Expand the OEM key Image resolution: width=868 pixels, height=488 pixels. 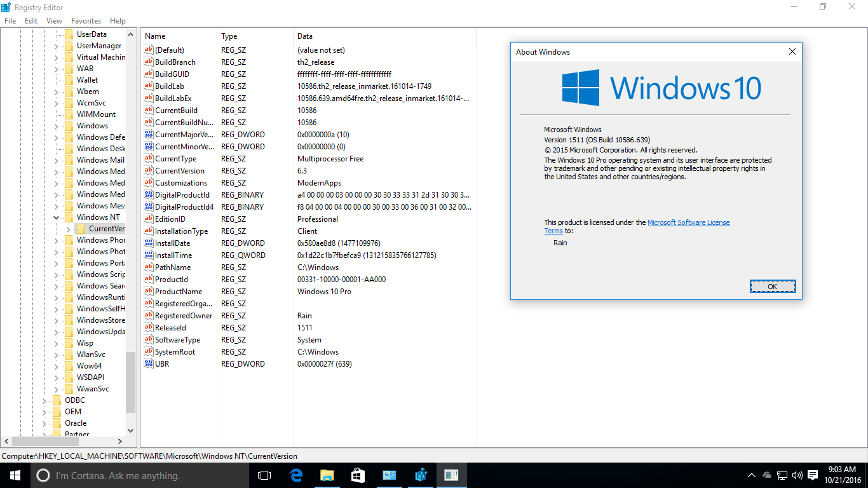44,412
